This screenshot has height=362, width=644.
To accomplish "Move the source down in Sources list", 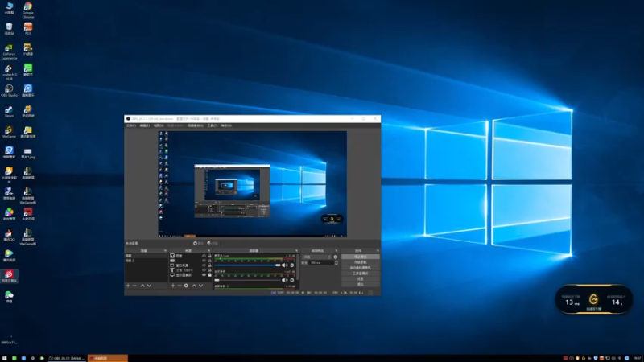I will coord(200,286).
